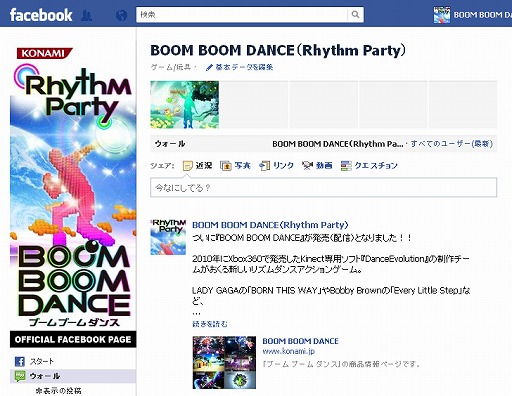Image resolution: width=512 pixels, height=396 pixels.
Task: Open the shared link preview thumbnail
Action: 224,362
